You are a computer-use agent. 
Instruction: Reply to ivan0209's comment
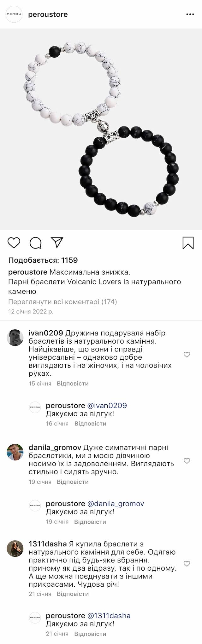(x=73, y=384)
